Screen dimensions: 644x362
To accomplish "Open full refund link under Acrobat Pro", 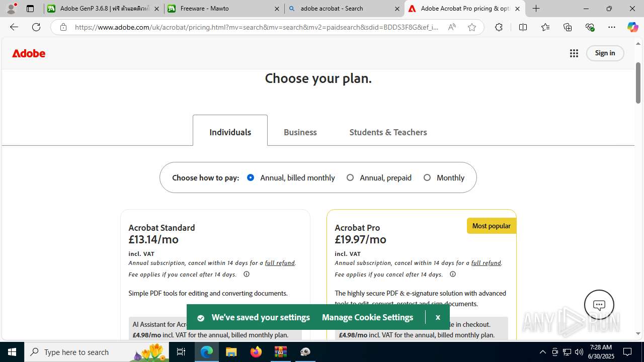I will [x=486, y=263].
